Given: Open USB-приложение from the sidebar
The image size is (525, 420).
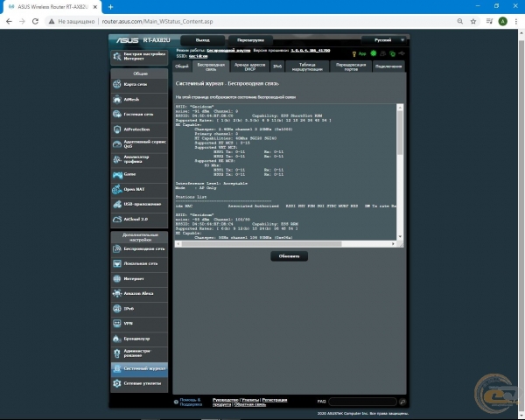Looking at the screenshot, I should click(139, 204).
